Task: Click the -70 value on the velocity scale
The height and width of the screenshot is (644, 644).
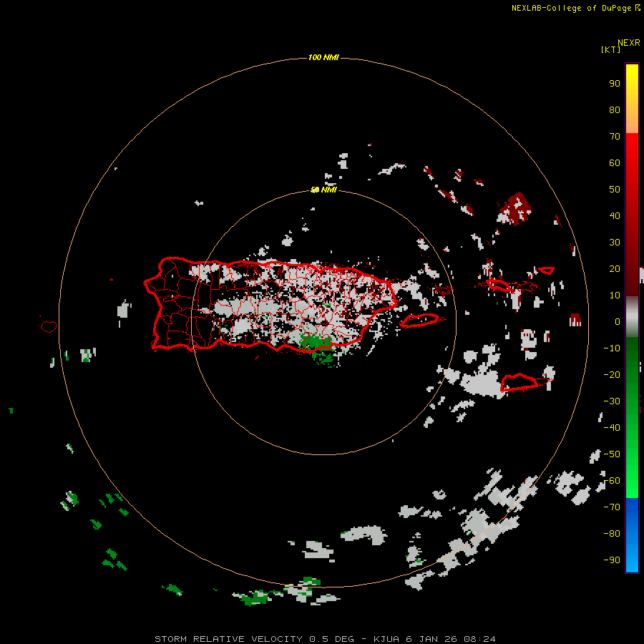Action: tap(612, 507)
